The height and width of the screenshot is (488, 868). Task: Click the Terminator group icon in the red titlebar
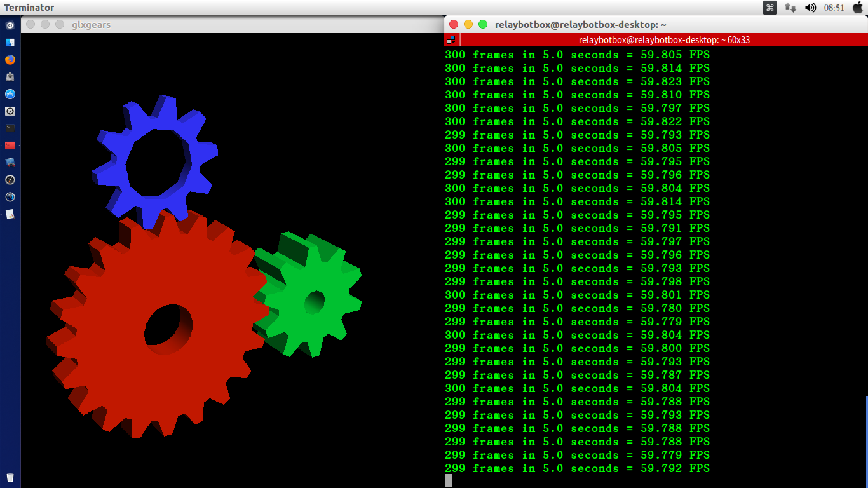(451, 39)
